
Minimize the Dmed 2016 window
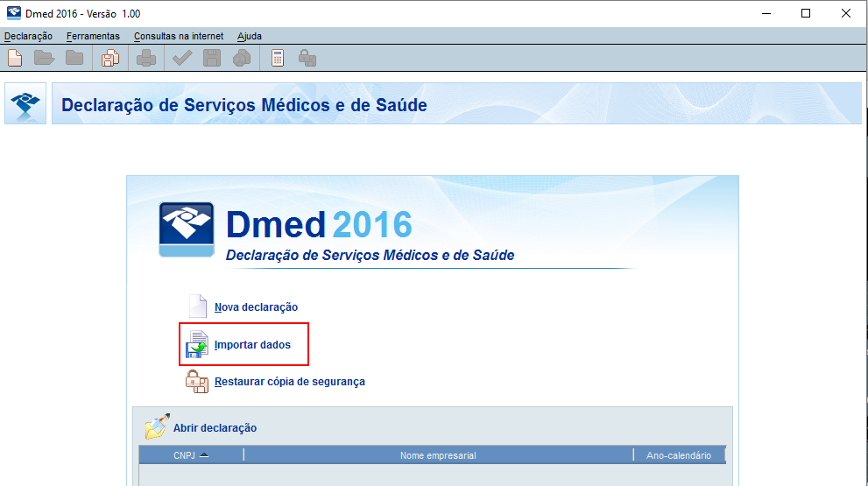pos(766,13)
